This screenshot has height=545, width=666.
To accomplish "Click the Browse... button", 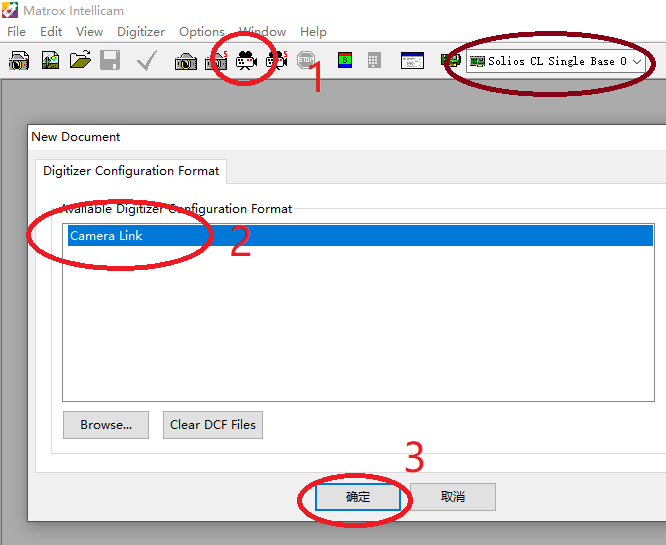I will tap(106, 425).
